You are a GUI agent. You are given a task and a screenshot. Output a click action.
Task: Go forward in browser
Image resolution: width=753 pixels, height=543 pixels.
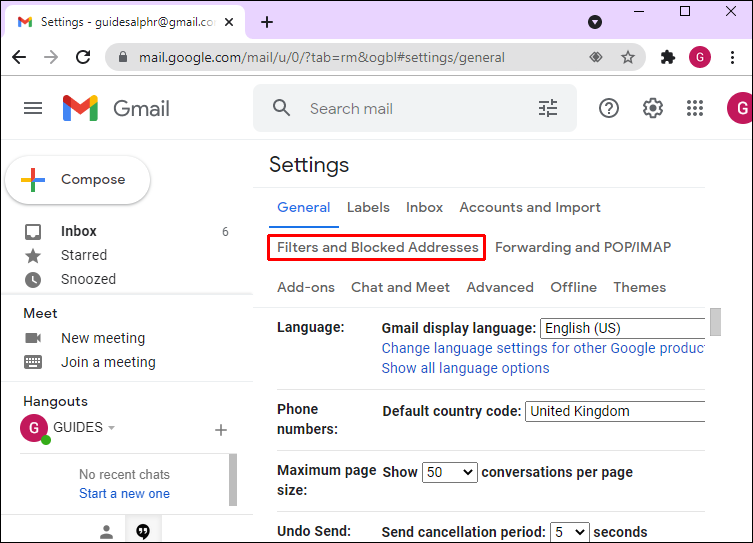(50, 57)
